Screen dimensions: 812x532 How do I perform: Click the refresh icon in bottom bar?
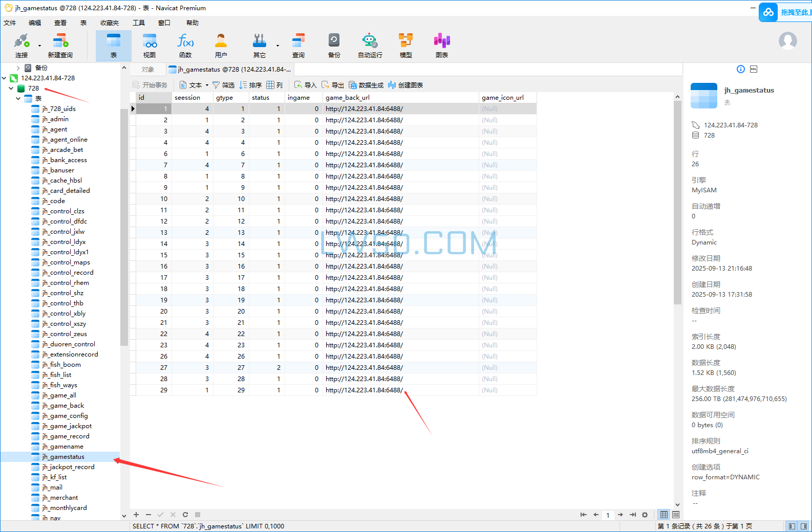click(x=185, y=515)
